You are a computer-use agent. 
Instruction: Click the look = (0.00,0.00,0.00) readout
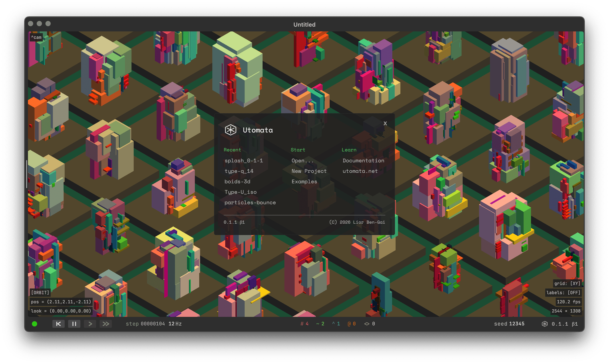coord(61,311)
